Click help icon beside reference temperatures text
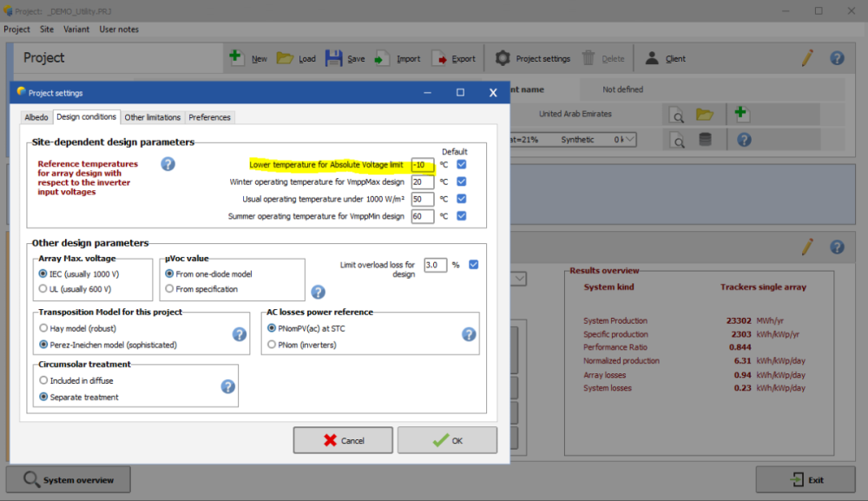Screen dimensions: 868x501 [x=168, y=164]
